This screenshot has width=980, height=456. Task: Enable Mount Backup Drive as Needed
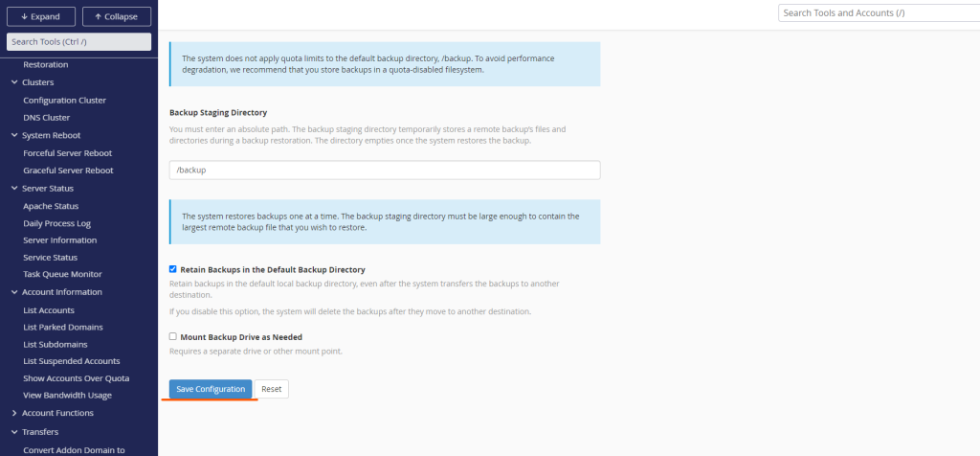[x=173, y=337]
